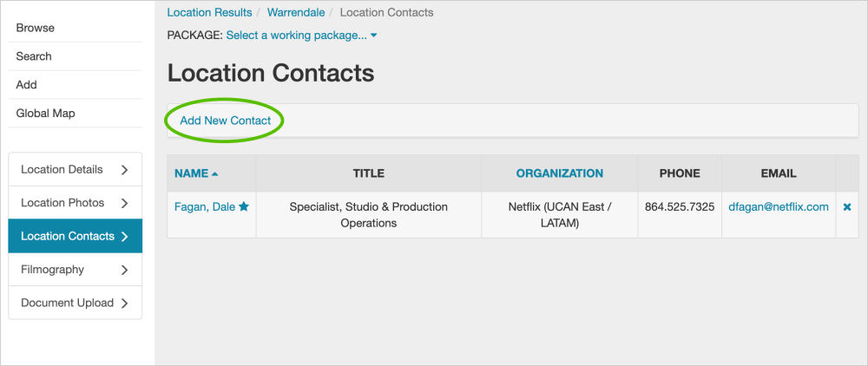This screenshot has height=366, width=868.
Task: Go to Location Results breadcrumb
Action: pos(209,13)
